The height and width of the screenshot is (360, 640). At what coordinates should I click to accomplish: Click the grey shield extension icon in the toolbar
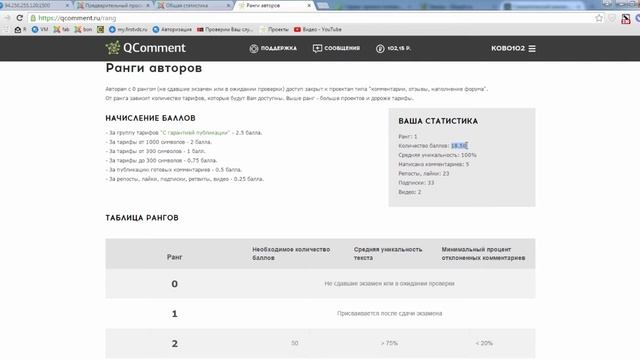click(612, 18)
